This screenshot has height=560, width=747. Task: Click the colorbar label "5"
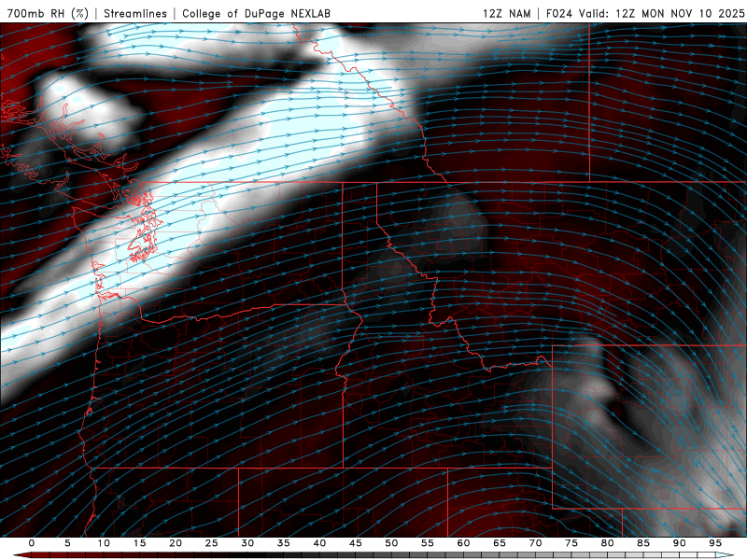67,543
